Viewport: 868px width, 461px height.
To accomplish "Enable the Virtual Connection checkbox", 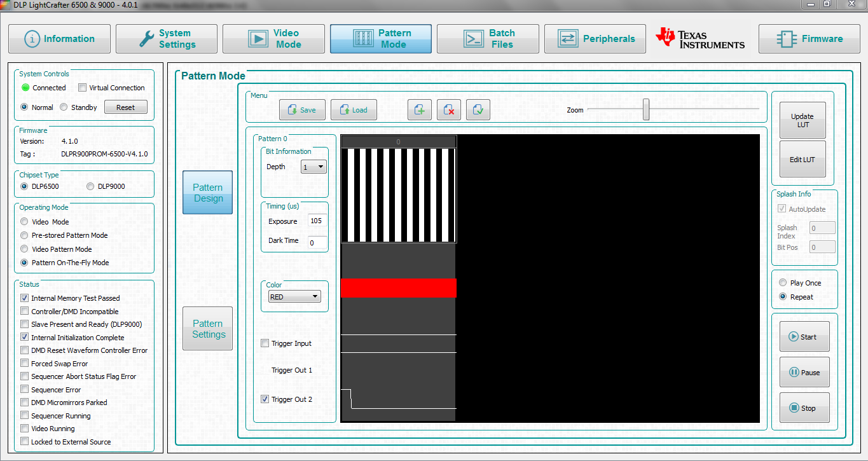I will click(82, 88).
